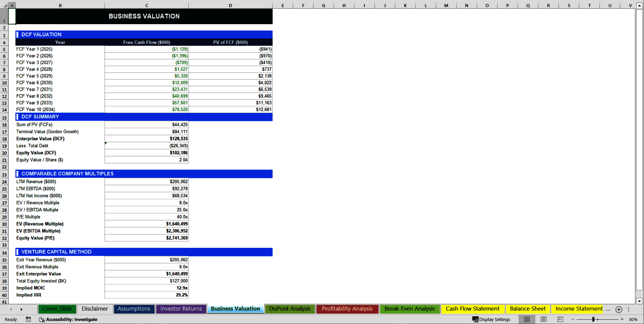Go to the Cover_Slide sheet
Viewport: 644px width, 324px height.
[x=57, y=309]
